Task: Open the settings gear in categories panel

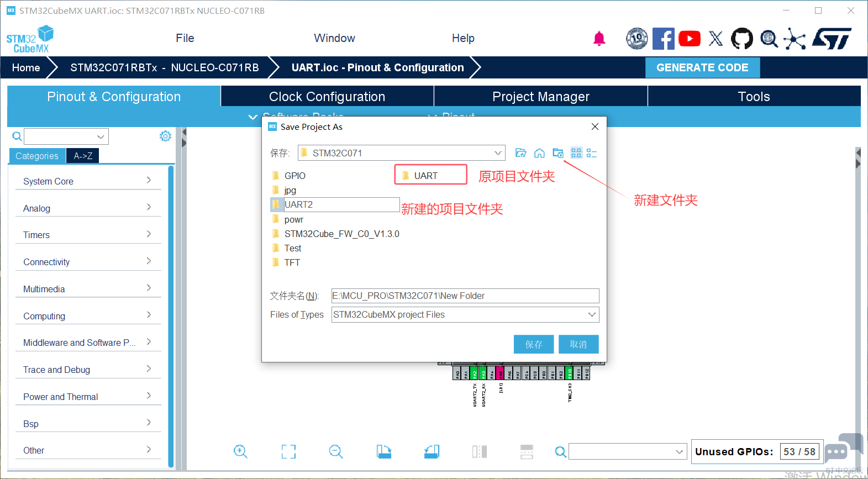Action: point(165,136)
